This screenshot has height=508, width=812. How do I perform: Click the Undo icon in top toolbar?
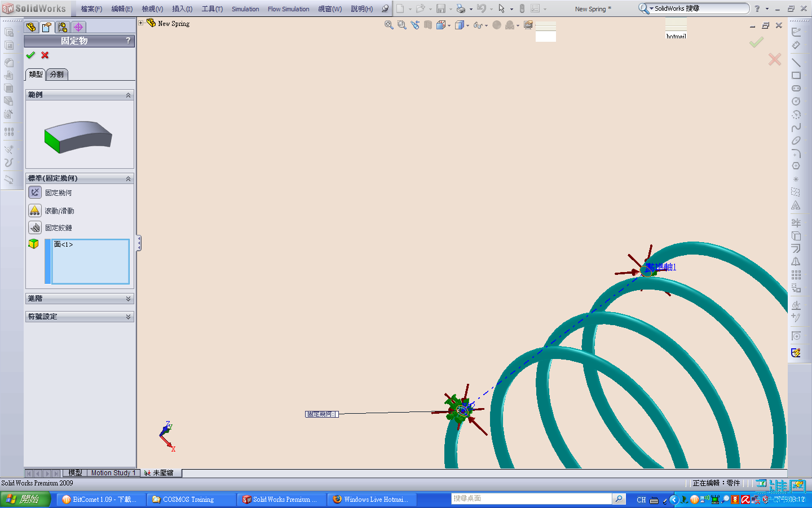coord(481,8)
